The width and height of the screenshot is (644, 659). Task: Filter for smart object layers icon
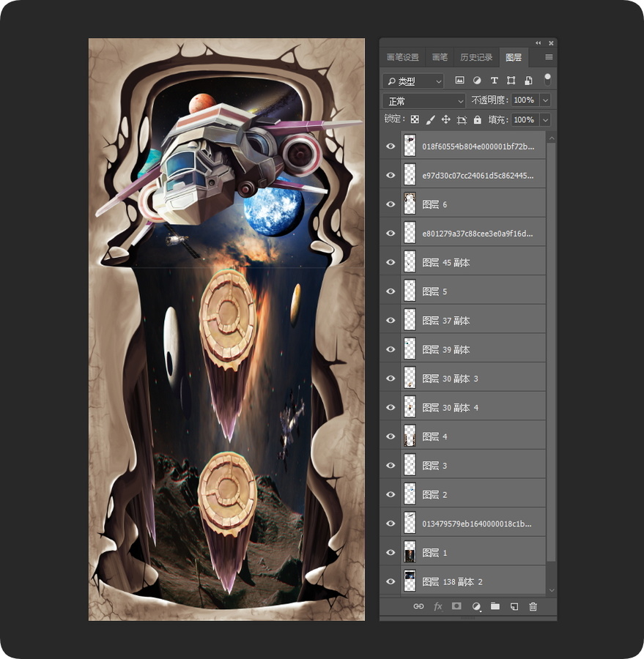(528, 81)
